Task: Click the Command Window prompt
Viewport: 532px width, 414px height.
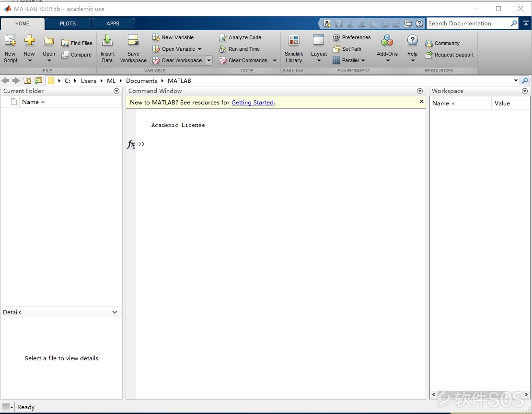Action: click(x=141, y=144)
